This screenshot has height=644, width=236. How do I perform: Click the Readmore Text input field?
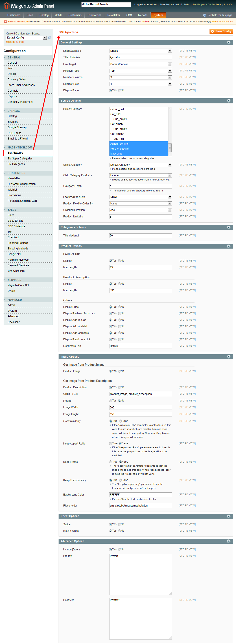point(141,346)
